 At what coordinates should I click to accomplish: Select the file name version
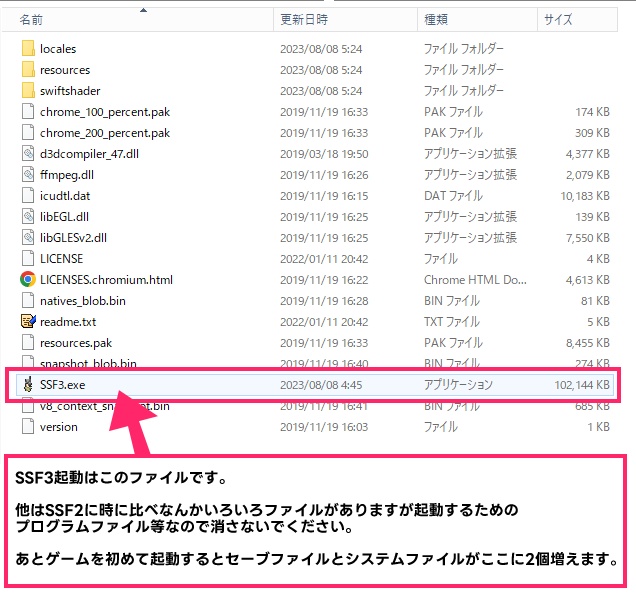coord(59,427)
